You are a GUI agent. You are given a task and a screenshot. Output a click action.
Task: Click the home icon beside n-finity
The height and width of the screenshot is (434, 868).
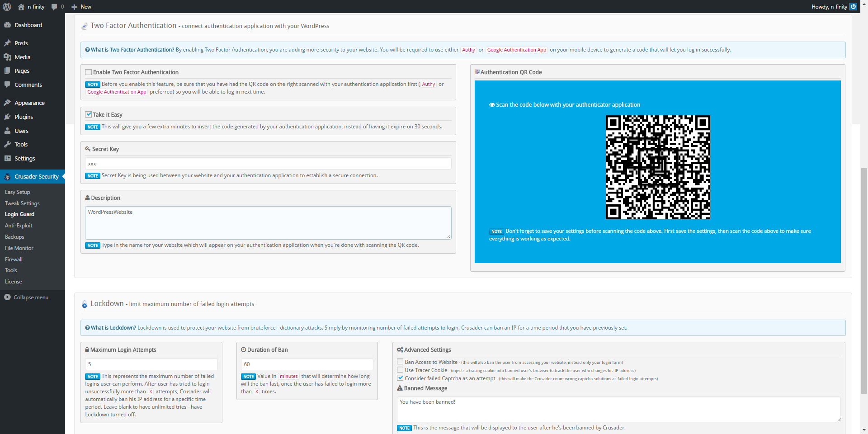(x=21, y=7)
